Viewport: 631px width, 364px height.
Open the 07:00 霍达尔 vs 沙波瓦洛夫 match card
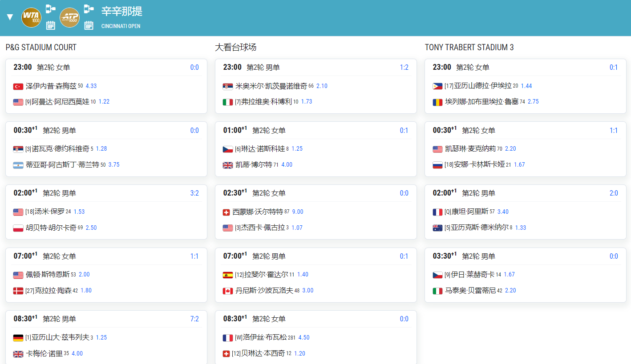[x=316, y=275]
